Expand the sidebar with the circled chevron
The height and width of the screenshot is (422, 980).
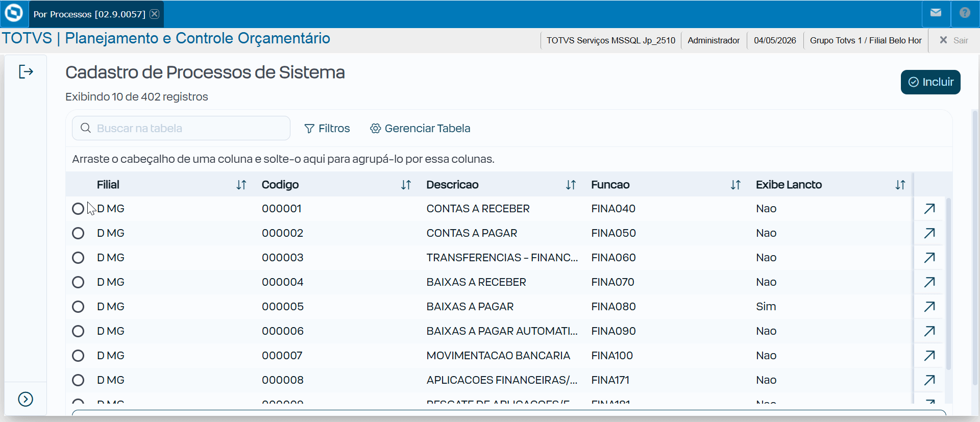[x=26, y=399]
